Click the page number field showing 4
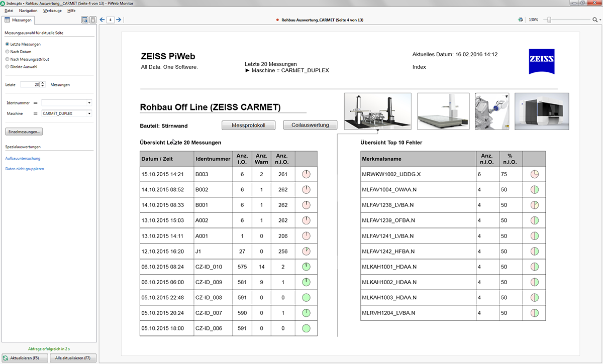The image size is (603, 364). (110, 20)
